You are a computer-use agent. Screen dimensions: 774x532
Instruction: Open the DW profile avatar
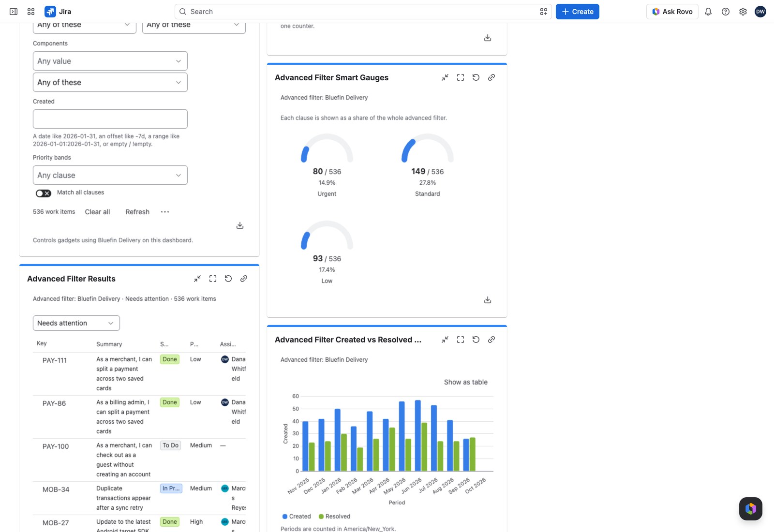(x=760, y=12)
